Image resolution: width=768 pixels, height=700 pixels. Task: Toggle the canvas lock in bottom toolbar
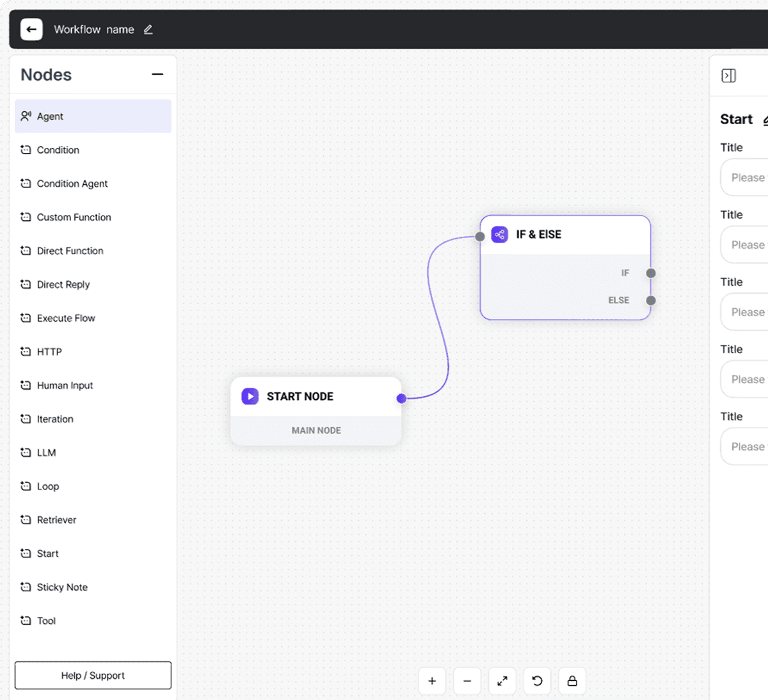572,680
